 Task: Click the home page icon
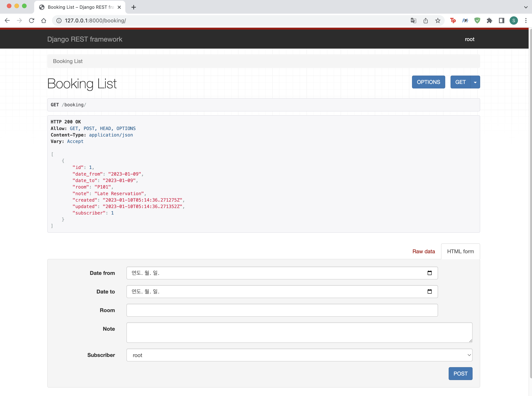tap(44, 21)
